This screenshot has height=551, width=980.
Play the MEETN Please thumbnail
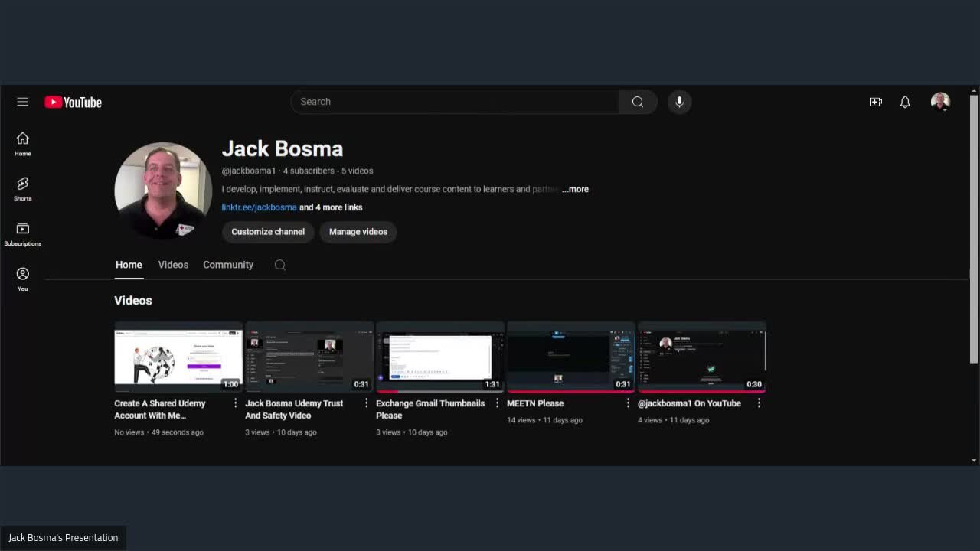point(571,357)
